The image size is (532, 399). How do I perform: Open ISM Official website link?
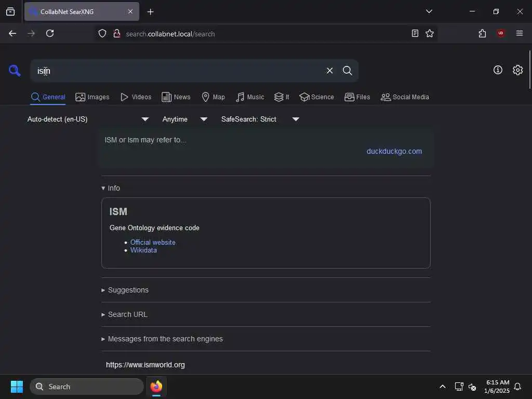153,242
